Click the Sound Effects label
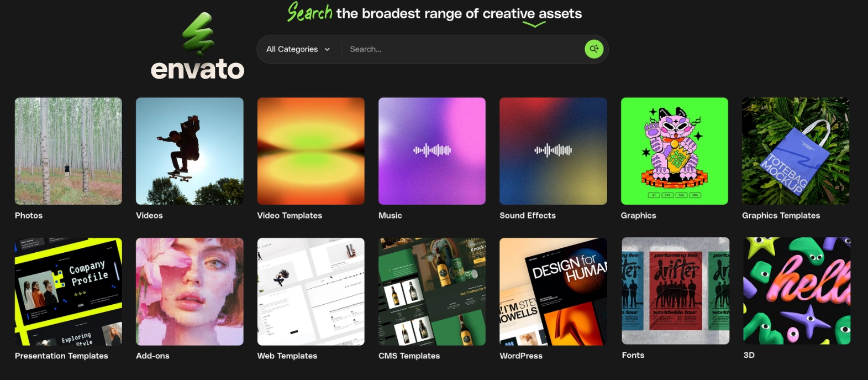 point(528,216)
